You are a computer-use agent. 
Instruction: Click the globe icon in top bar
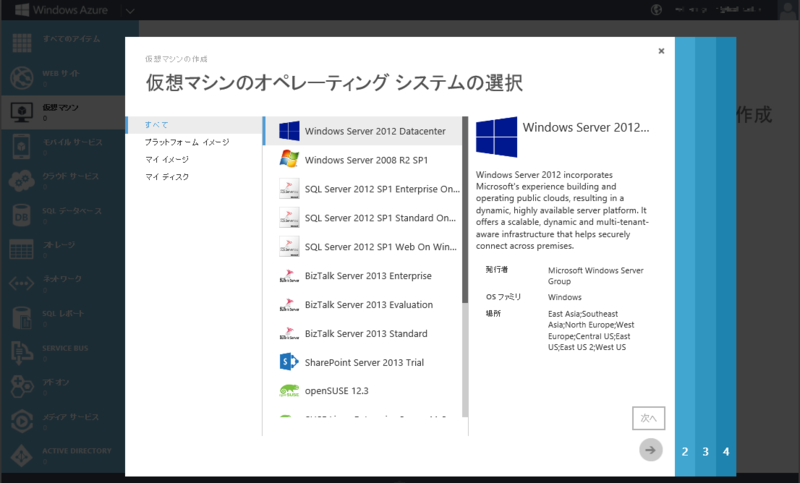click(x=657, y=9)
